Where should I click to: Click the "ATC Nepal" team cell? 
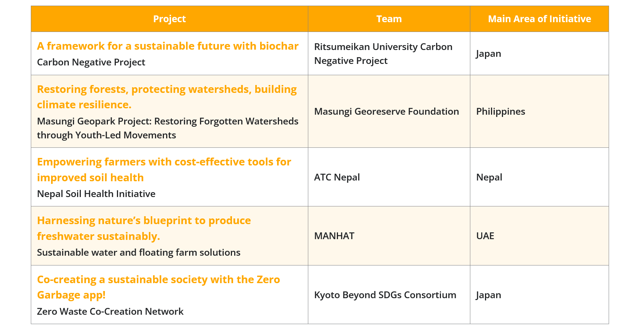point(337,177)
